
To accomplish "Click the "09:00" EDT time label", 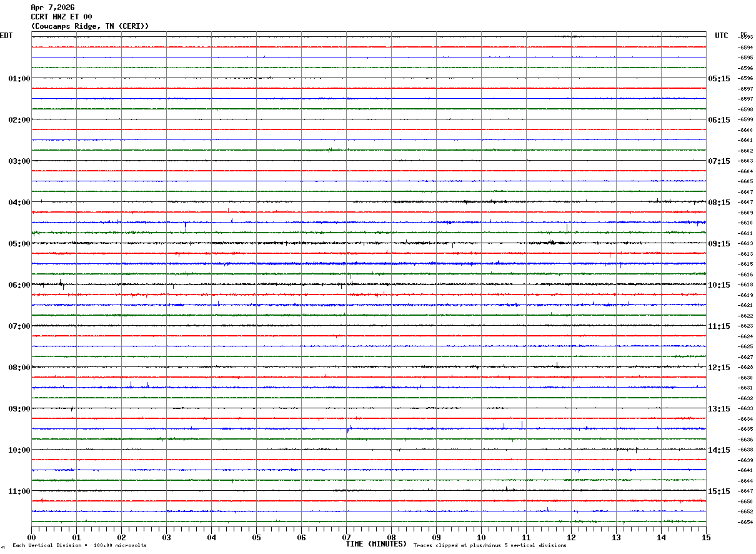I will (x=19, y=409).
